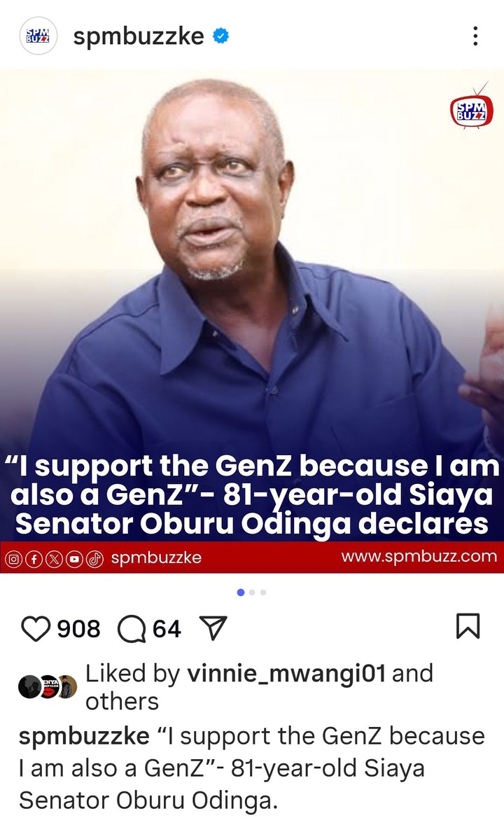The width and height of the screenshot is (504, 839).
Task: Tap the X icon in the red banner
Action: (54, 559)
